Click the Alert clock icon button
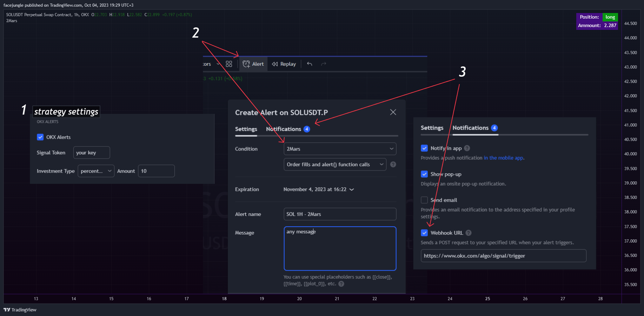 click(253, 64)
